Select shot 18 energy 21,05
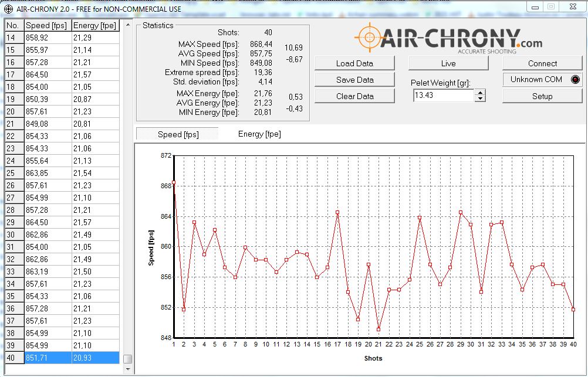Image resolution: width=588 pixels, height=377 pixels. 95,87
